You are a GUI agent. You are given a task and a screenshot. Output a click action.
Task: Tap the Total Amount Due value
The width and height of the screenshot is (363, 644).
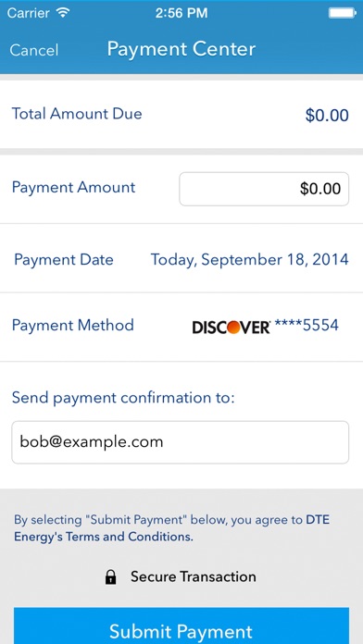(x=327, y=116)
